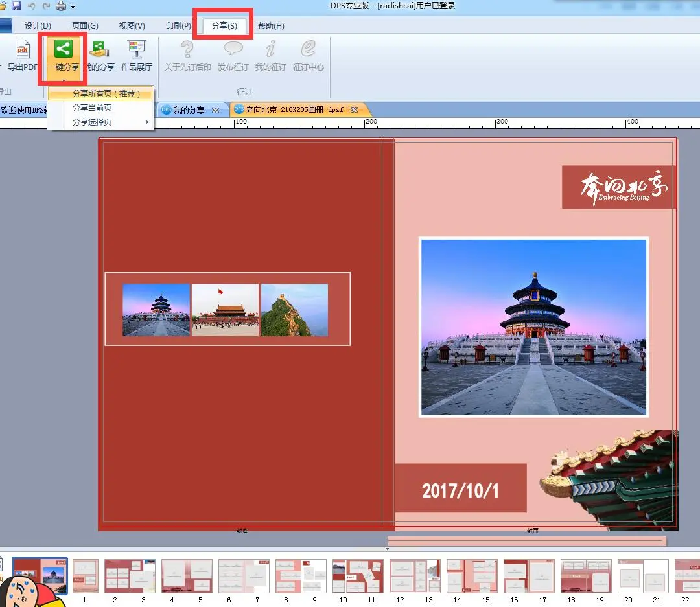Open the quick access toolbar customization dropdown
The height and width of the screenshot is (607, 700).
pyautogui.click(x=72, y=5)
